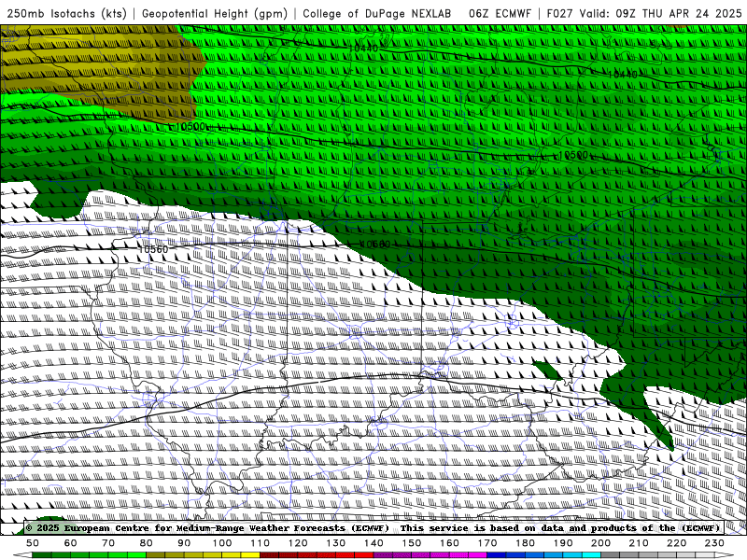Click the "250mb Isotachs (kts)" title text
Image resolution: width=747 pixels, height=560 pixels.
pyautogui.click(x=66, y=13)
